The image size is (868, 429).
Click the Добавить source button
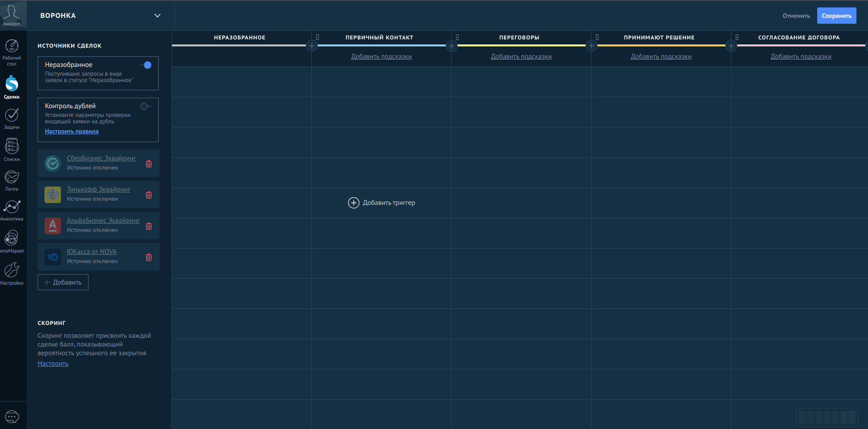pyautogui.click(x=63, y=282)
